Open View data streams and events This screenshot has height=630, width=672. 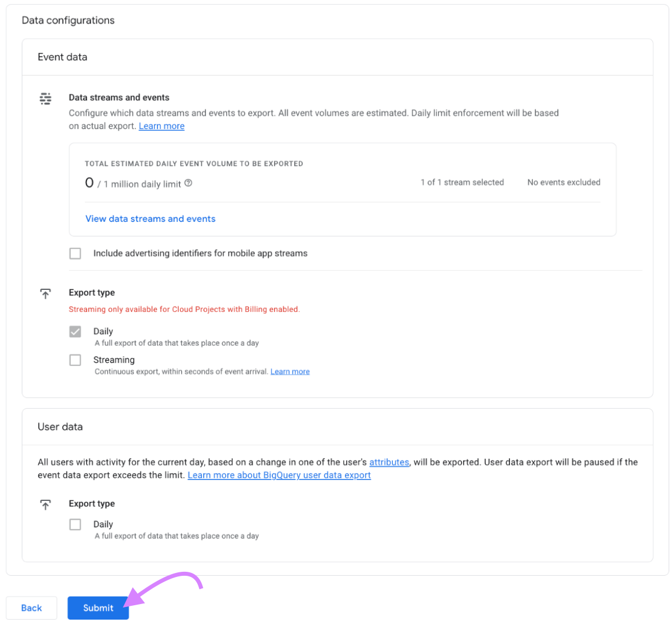pos(150,218)
